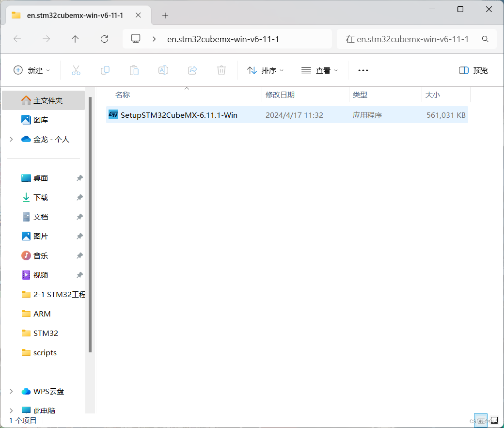This screenshot has width=504, height=428.
Task: Open the 排序 (Sort) dropdown
Action: (265, 70)
